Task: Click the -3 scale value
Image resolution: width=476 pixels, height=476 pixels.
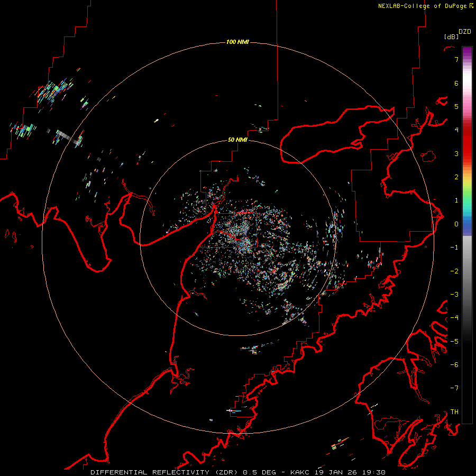Action: coord(454,294)
